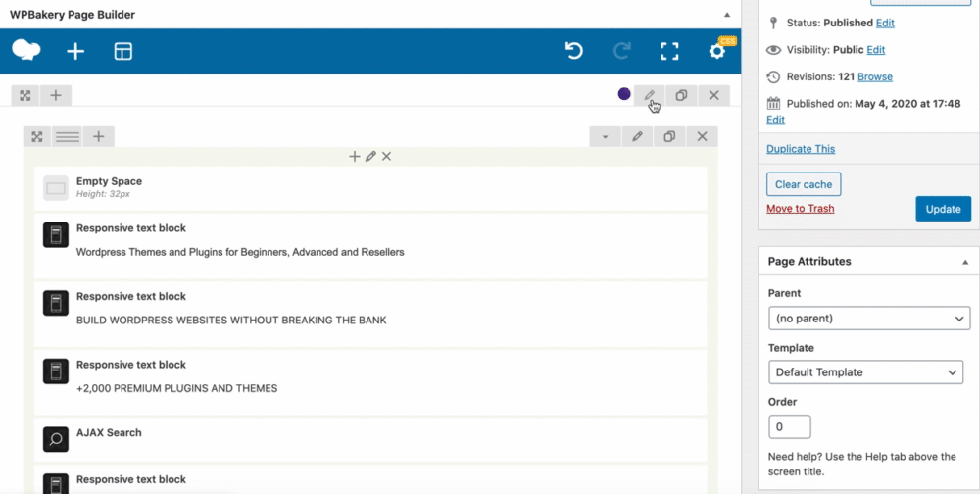The height and width of the screenshot is (494, 980).
Task: Edit the outer row with the pencil icon
Action: pyautogui.click(x=650, y=95)
